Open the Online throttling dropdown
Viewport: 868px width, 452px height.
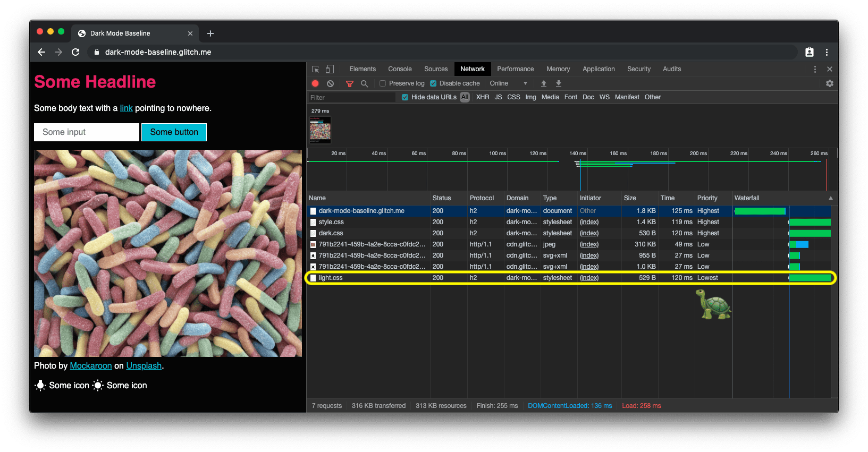coord(508,83)
